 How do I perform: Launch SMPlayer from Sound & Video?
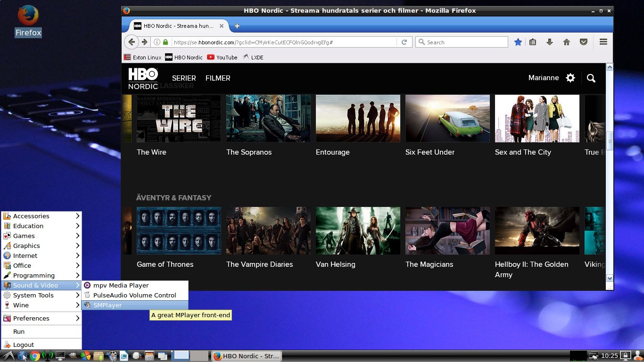pyautogui.click(x=135, y=305)
